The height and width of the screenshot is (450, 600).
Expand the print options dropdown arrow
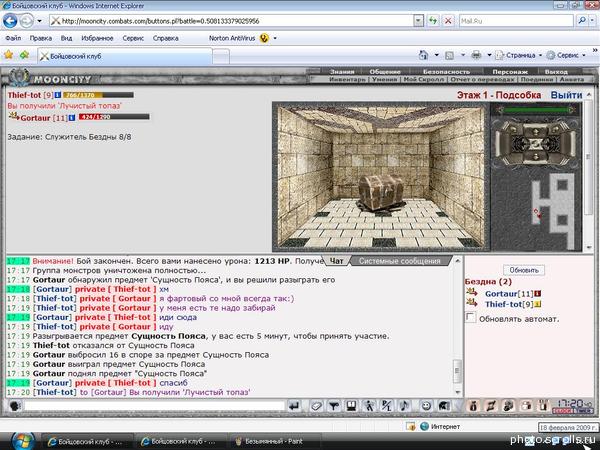489,55
